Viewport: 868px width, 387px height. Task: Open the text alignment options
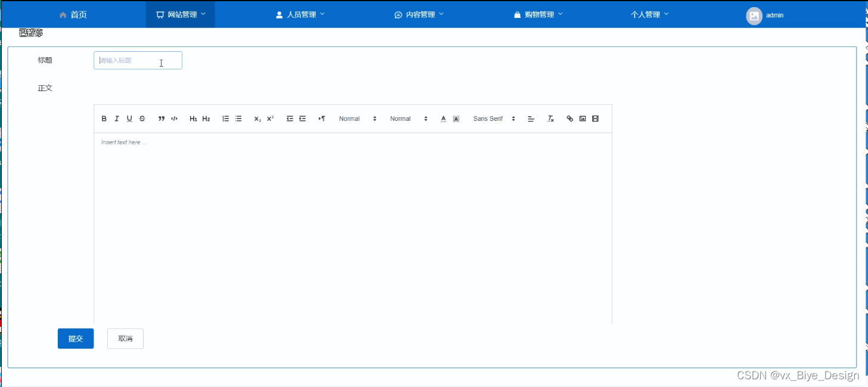[x=531, y=118]
